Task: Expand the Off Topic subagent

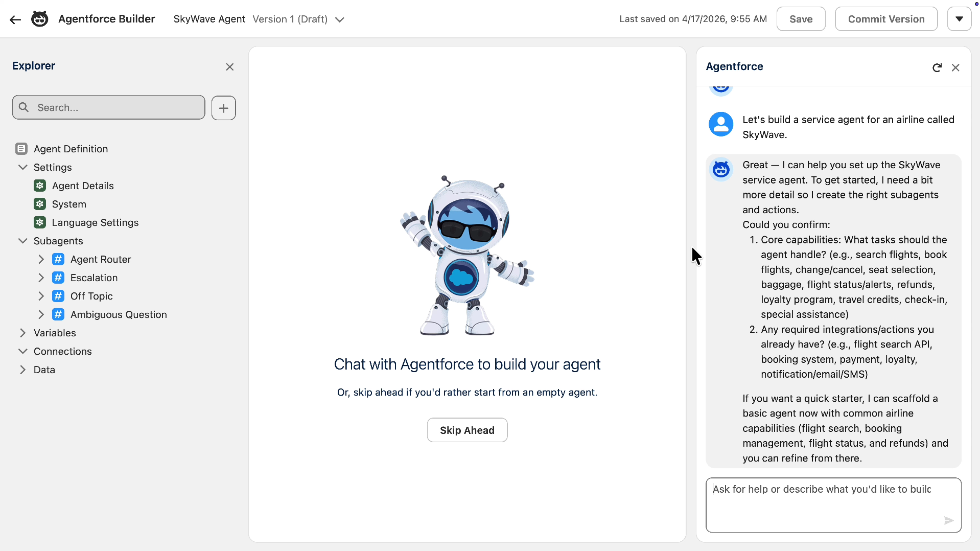Action: click(41, 296)
